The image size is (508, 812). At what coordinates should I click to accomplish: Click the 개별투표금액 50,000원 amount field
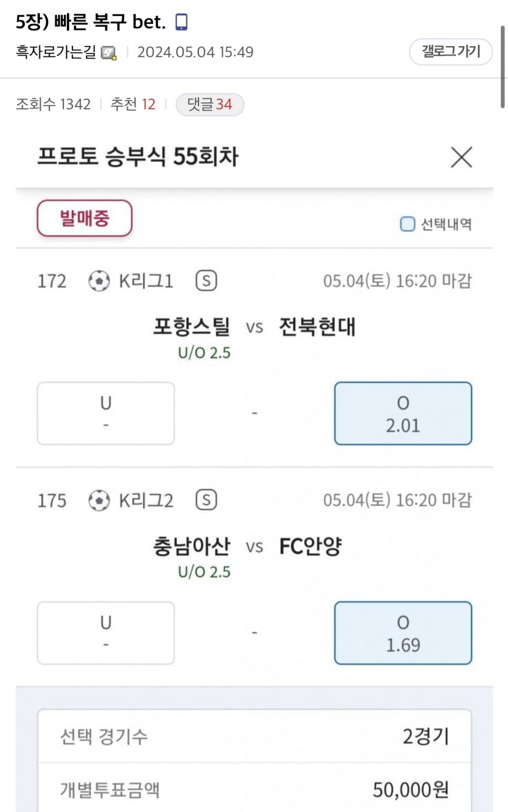(254, 790)
